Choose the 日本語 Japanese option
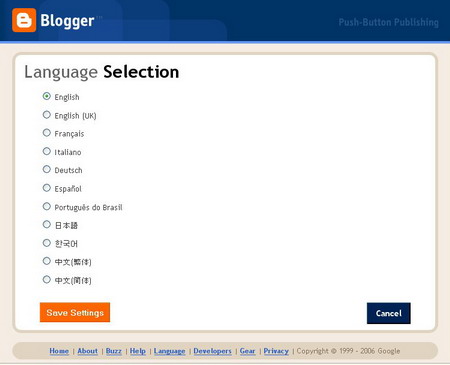The width and height of the screenshot is (450, 365). click(47, 225)
